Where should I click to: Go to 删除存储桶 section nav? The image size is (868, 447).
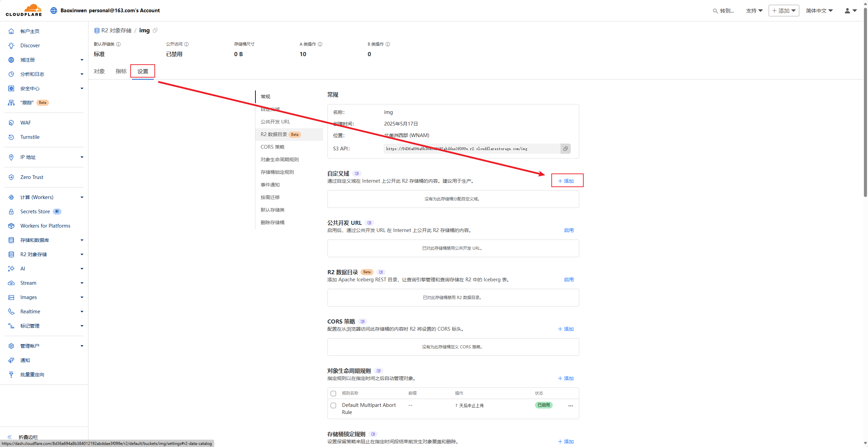(x=272, y=222)
